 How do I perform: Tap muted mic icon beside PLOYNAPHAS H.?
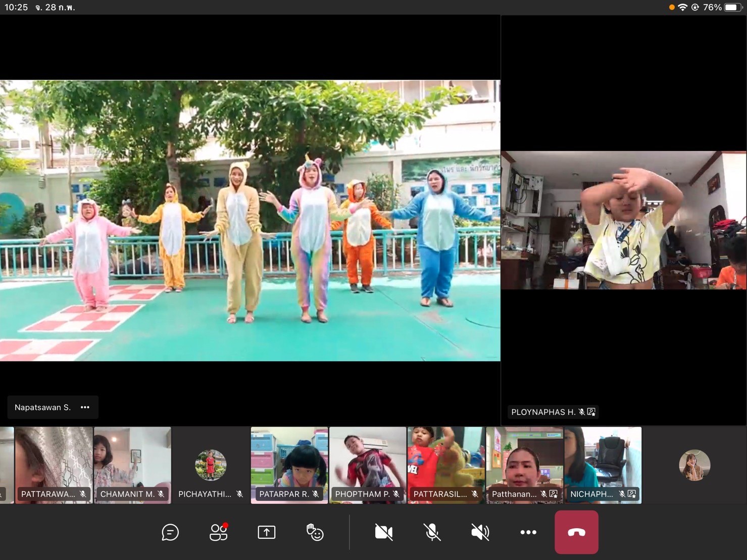click(582, 412)
